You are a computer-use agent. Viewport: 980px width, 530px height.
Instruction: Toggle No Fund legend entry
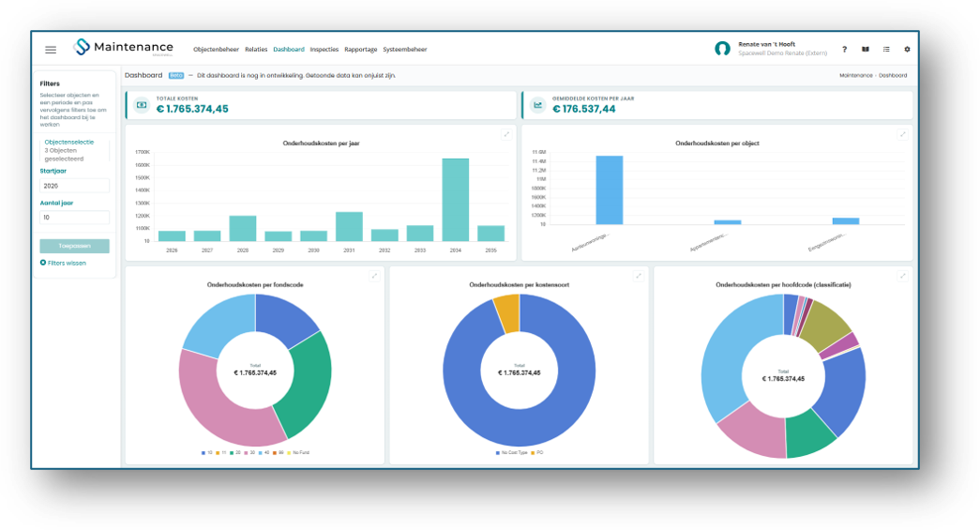pyautogui.click(x=298, y=452)
